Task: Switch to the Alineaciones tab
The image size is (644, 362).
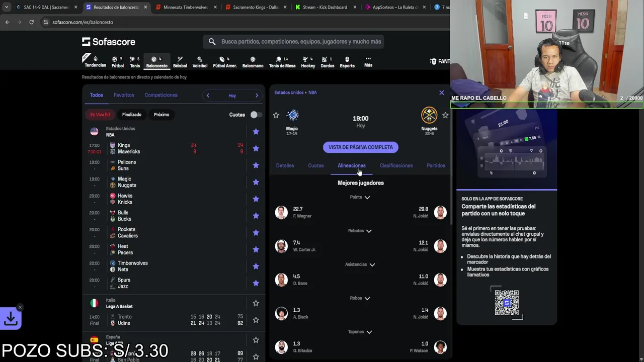Action: [352, 165]
